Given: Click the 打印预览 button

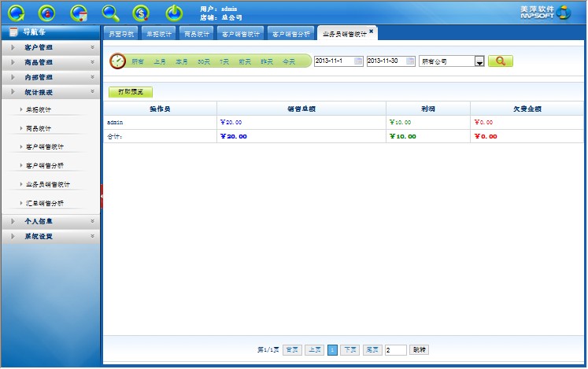Looking at the screenshot, I should click(130, 92).
